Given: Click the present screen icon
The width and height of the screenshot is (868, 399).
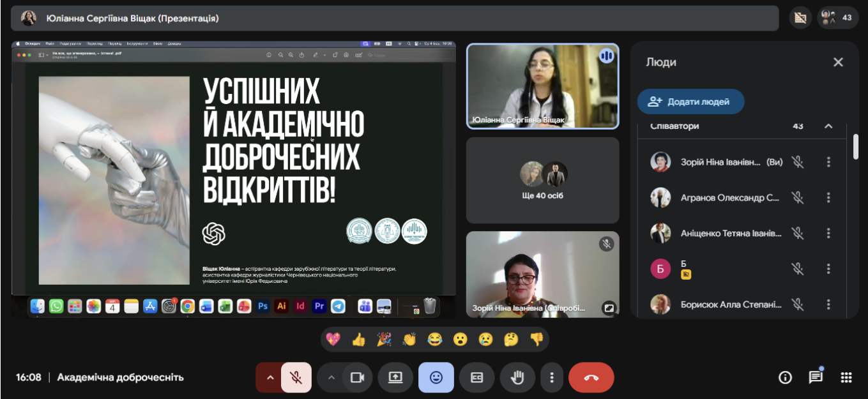Looking at the screenshot, I should coord(395,377).
